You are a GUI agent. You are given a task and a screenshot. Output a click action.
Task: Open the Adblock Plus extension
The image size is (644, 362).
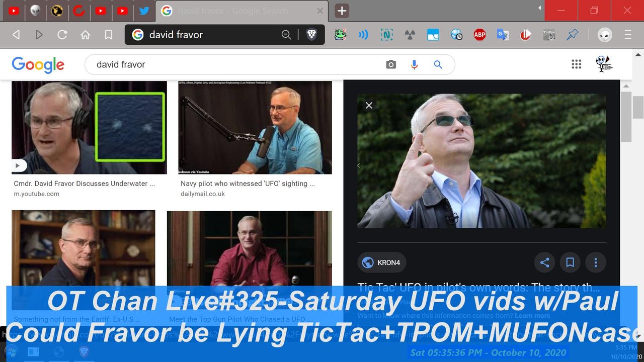coord(479,35)
